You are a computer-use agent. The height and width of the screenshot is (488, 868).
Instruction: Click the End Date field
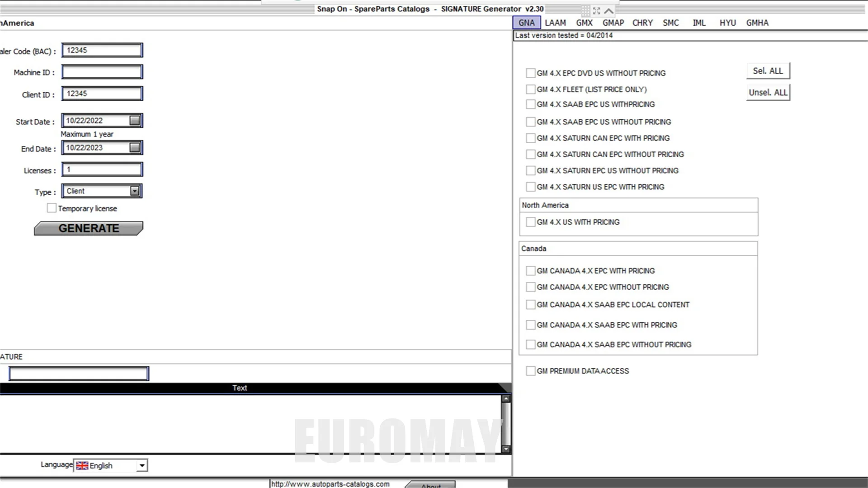[x=102, y=148]
